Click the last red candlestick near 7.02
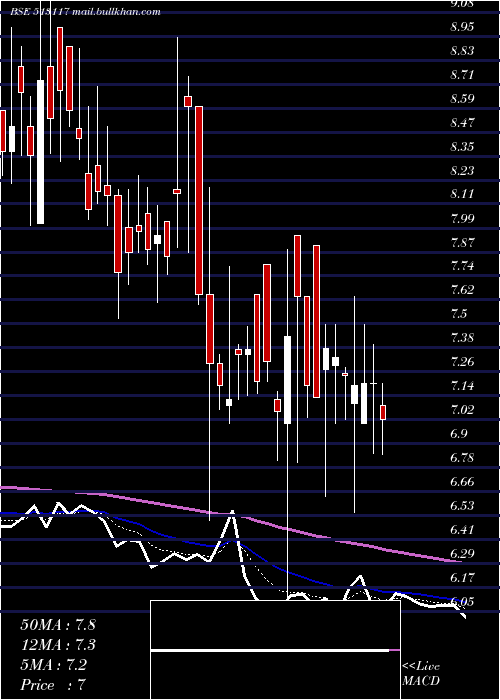500x700 pixels. (383, 412)
